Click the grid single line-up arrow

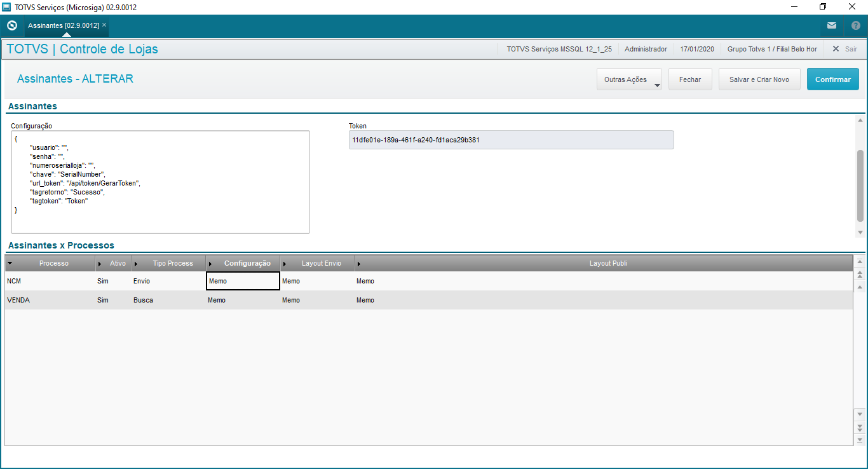(x=860, y=287)
